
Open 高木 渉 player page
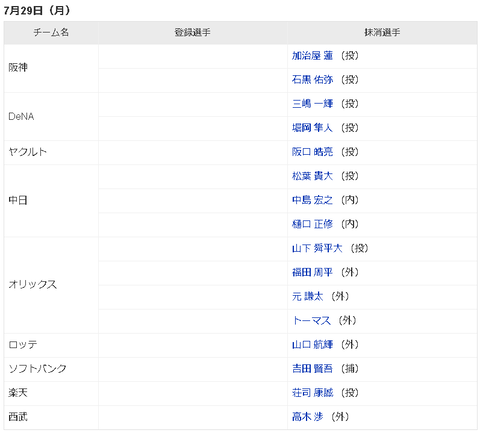point(308,416)
